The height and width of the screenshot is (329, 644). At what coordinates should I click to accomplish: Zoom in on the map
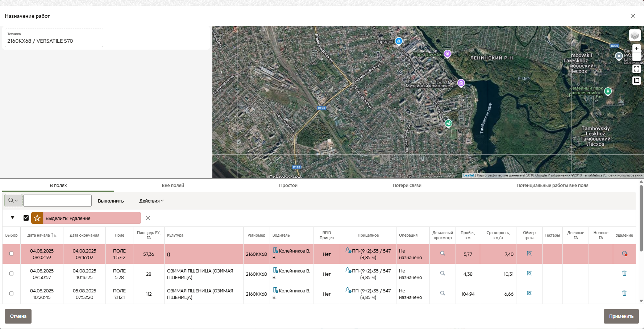coord(636,49)
